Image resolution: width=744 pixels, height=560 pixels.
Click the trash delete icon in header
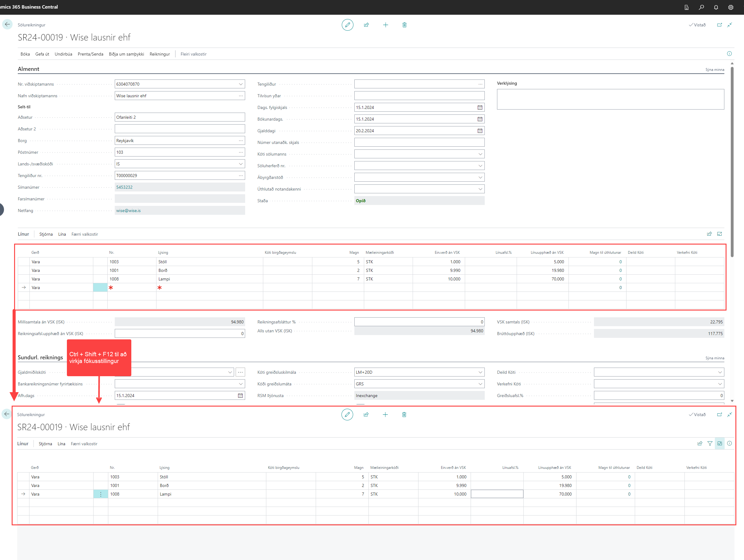404,25
